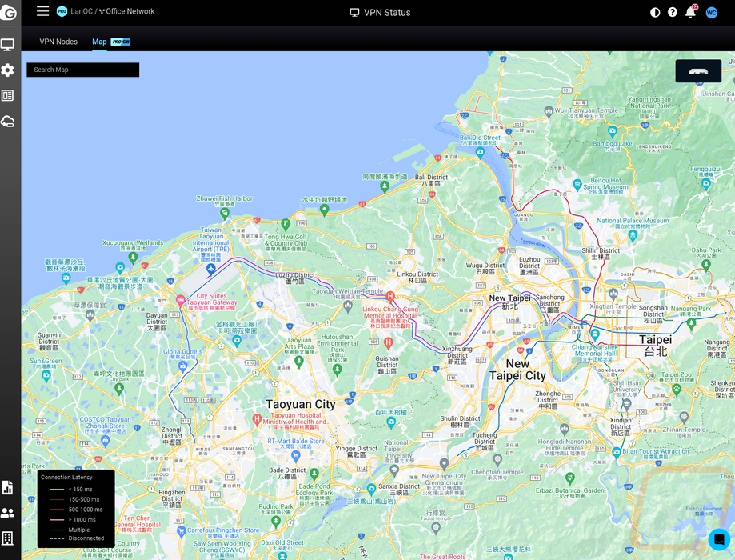Viewport: 735px width, 560px height.
Task: Toggle the contrast theme icon
Action: point(655,12)
